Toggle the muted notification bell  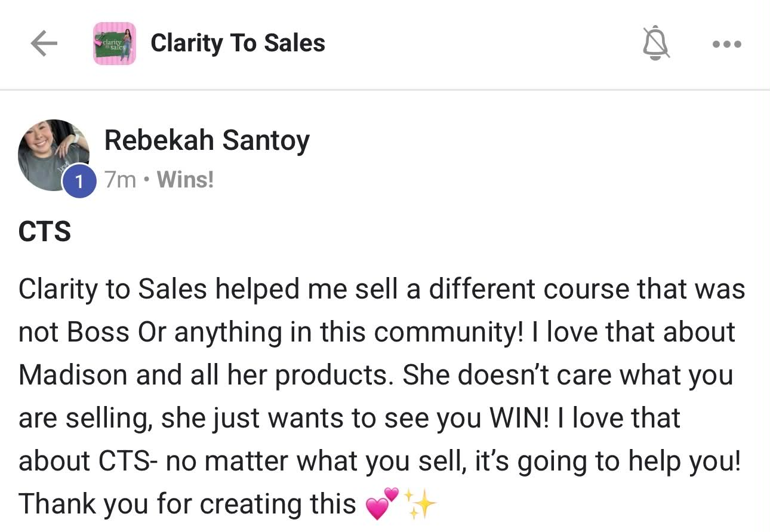[x=656, y=44]
